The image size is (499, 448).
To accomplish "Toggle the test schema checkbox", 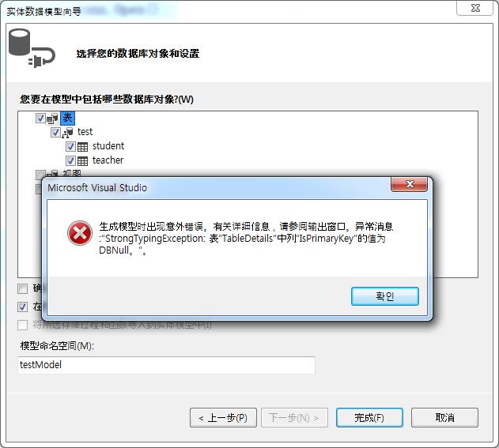I will pyautogui.click(x=55, y=132).
